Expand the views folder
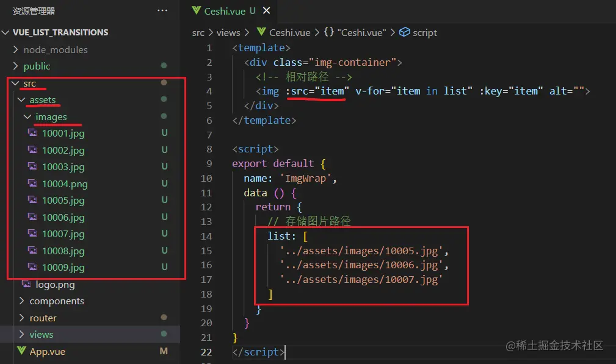 click(x=21, y=334)
